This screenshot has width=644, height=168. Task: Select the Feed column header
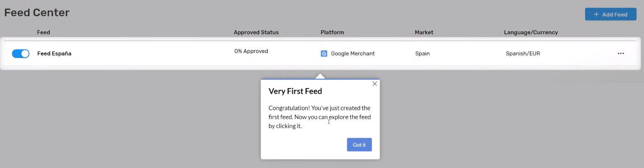(x=44, y=32)
